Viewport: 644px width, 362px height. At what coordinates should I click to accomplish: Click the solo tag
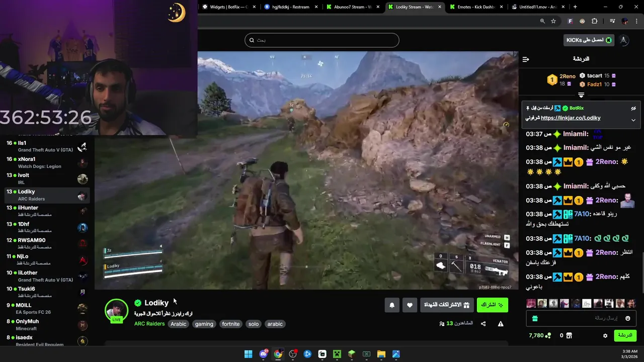tap(254, 324)
